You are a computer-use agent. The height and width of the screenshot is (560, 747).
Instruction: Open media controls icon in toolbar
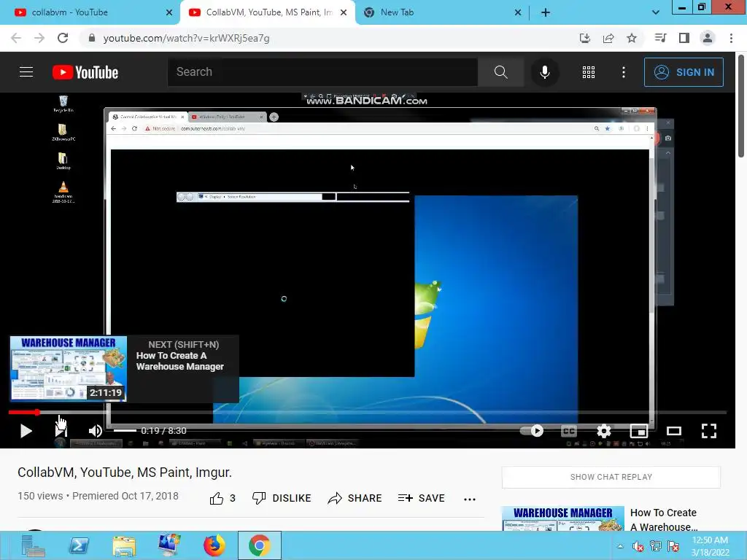pos(660,38)
